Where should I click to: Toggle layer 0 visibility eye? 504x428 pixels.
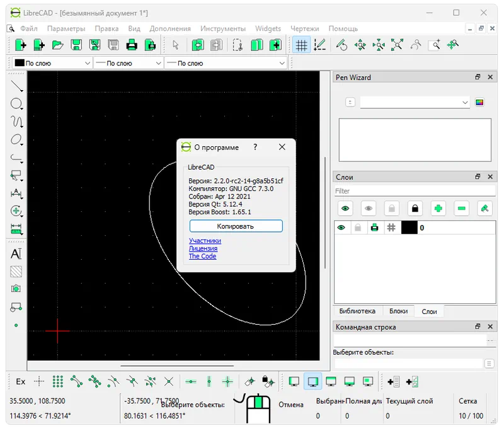click(x=341, y=228)
